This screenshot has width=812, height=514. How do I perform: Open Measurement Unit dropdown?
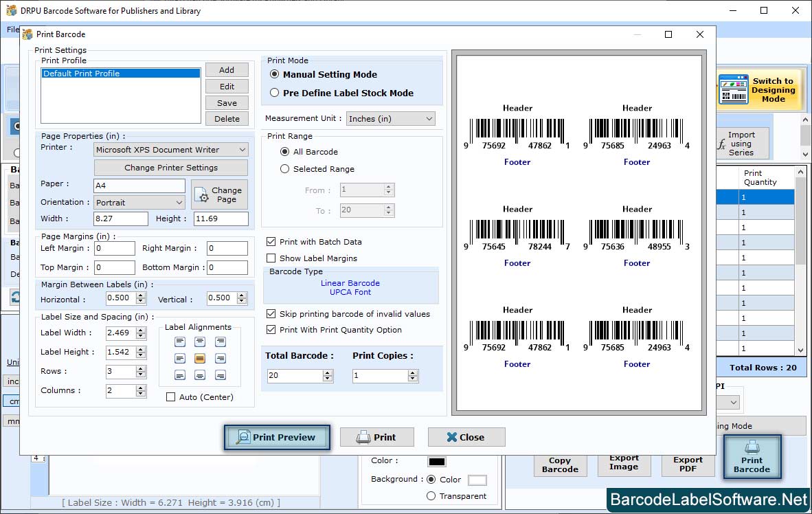click(390, 119)
